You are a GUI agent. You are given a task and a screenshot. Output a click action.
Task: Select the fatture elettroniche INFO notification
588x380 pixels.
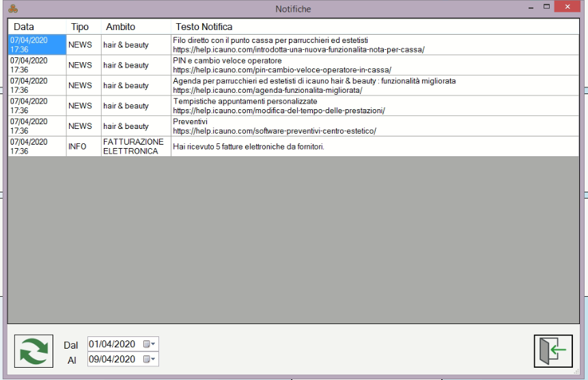[249, 147]
